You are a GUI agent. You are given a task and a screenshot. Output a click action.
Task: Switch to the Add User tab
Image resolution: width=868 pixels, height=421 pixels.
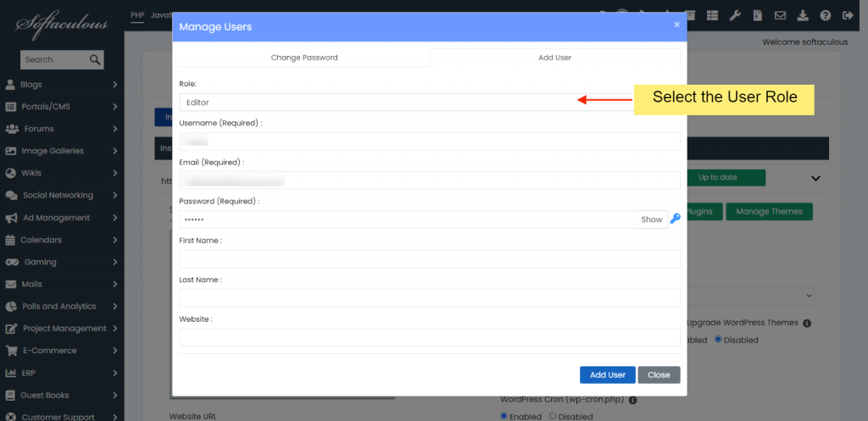[554, 58]
